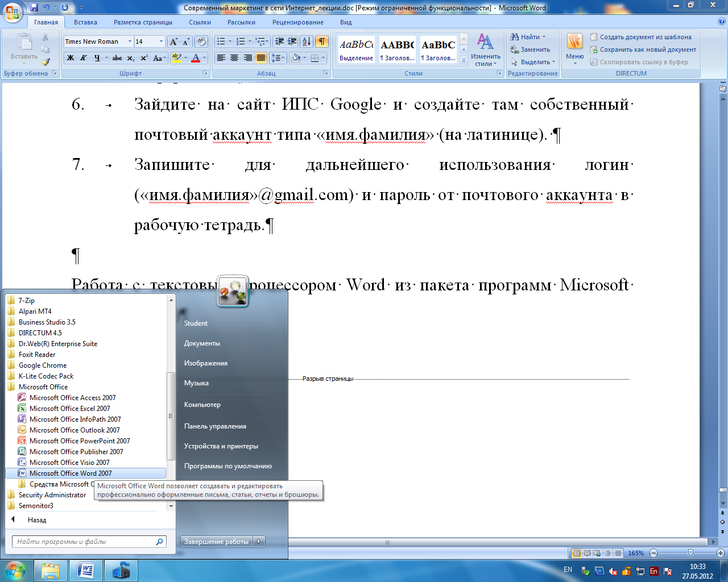This screenshot has height=582, width=728.
Task: Open the Рассылки ribbon tab
Action: (241, 22)
